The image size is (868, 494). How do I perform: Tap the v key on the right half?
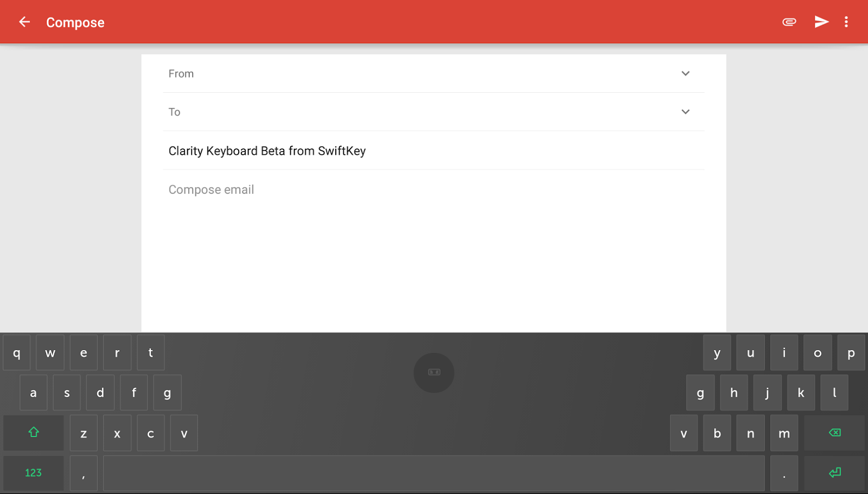tap(684, 433)
